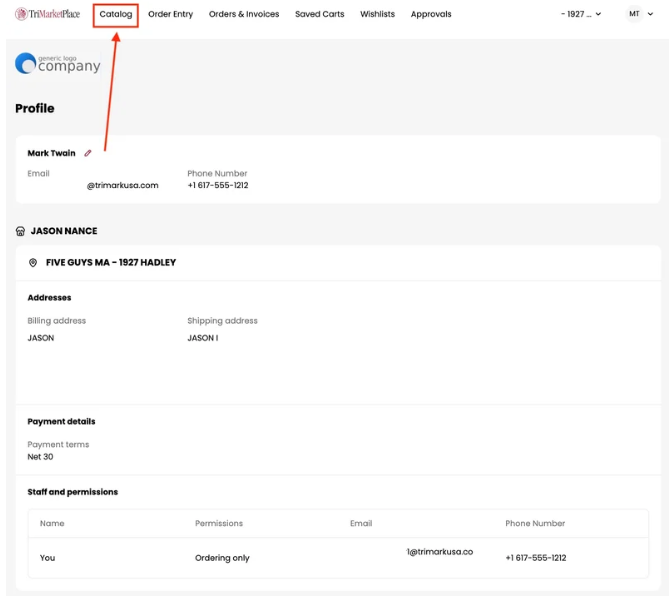Click the storefront icon next to JASON NANCE

[20, 231]
